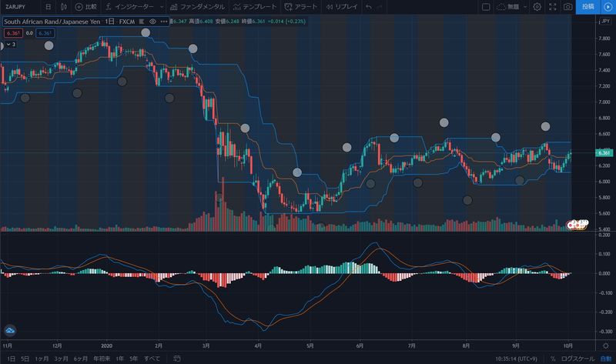Click the ZARJPY symbol search field
The image size is (616, 364).
pyautogui.click(x=17, y=7)
